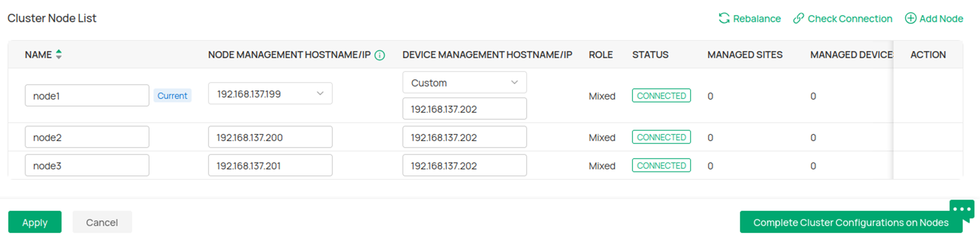Screen dimensions: 980x235
Task: Click the MANAGED DEVICE column header
Action: point(852,55)
